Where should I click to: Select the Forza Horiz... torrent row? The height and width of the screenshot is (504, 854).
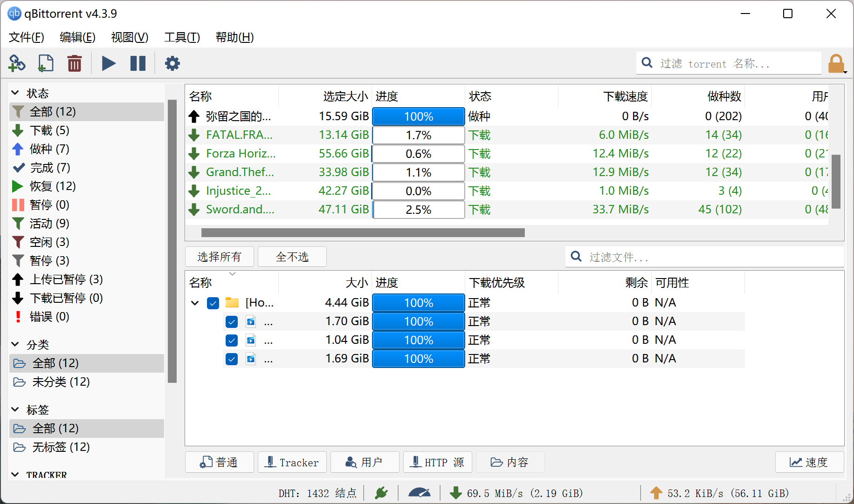coord(507,154)
